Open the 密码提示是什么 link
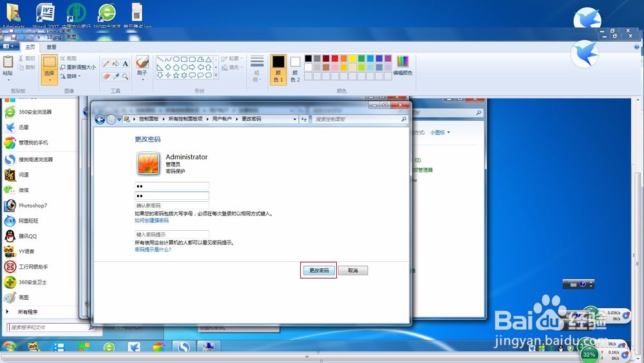This screenshot has height=363, width=644. 153,250
